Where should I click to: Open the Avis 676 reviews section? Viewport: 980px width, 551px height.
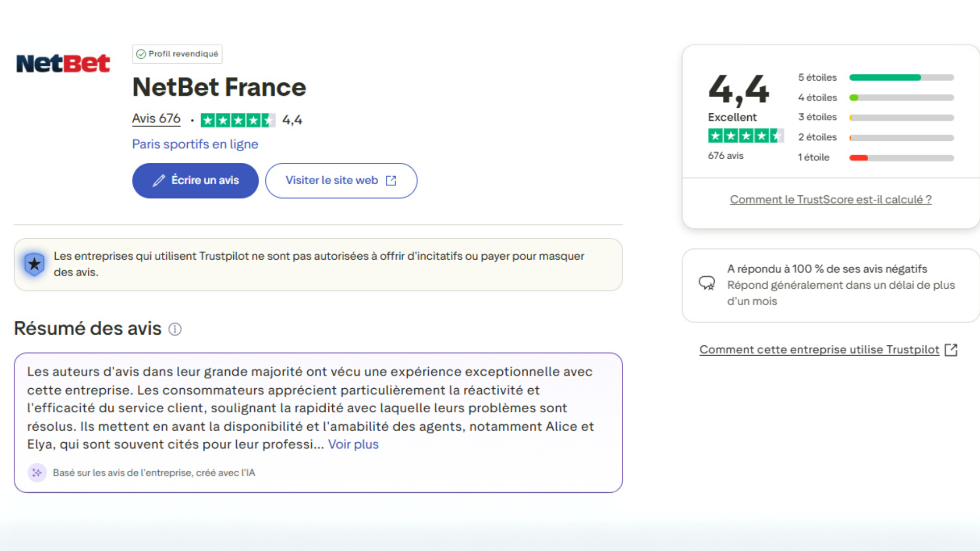click(156, 118)
